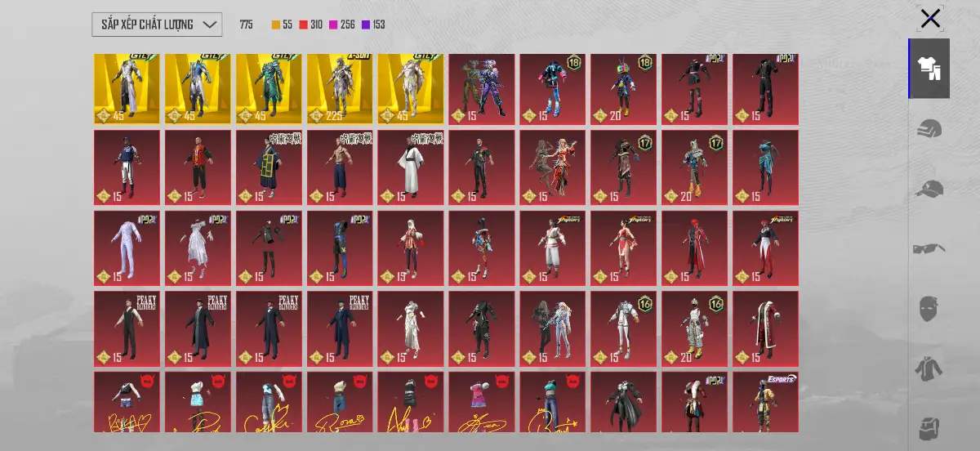Select the blue and white sports uniform outfit
The width and height of the screenshot is (980, 451).
coord(127,167)
